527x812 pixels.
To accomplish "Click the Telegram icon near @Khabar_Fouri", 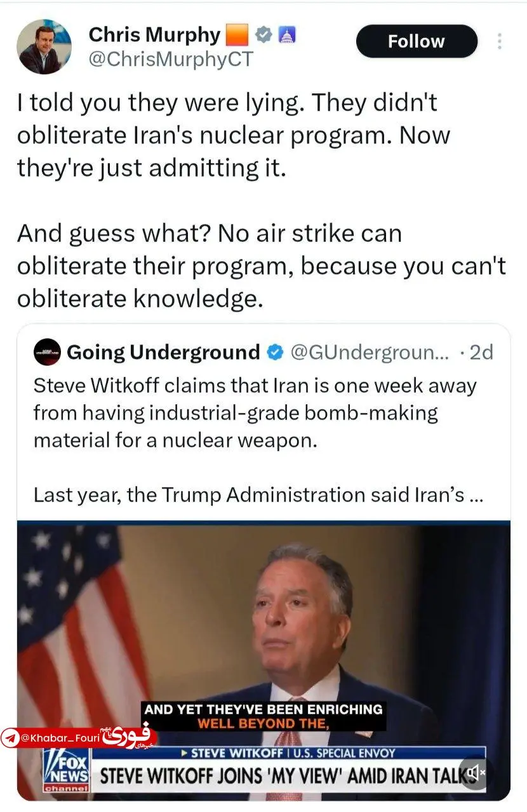I will click(x=11, y=738).
